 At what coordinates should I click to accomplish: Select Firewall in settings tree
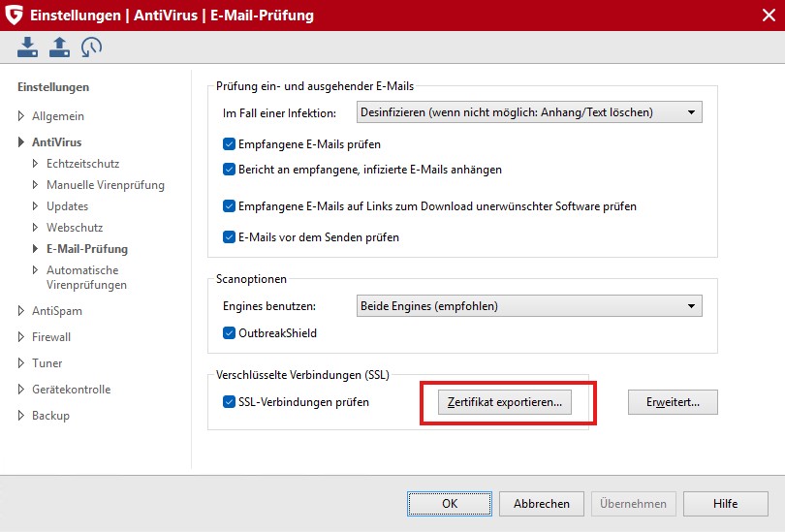[51, 337]
